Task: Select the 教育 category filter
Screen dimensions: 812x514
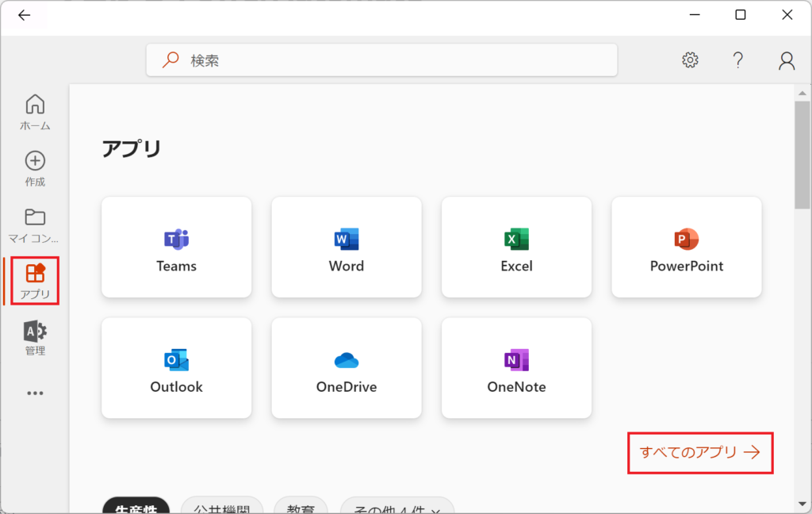Action: (x=301, y=508)
